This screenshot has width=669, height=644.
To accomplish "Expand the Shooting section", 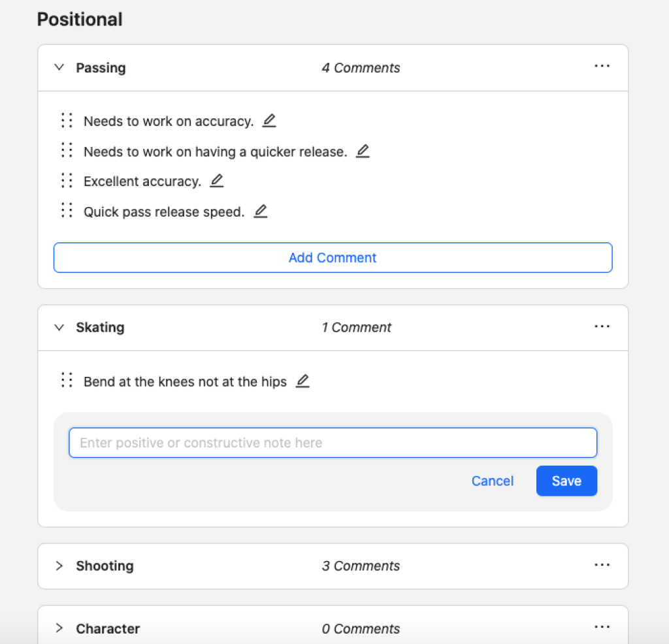I will (x=59, y=566).
